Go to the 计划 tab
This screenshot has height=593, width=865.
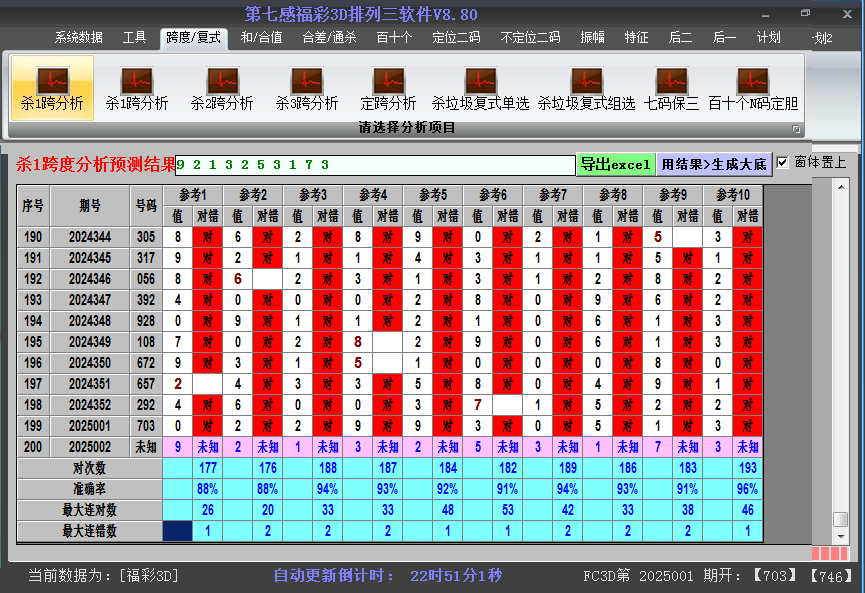pos(768,38)
